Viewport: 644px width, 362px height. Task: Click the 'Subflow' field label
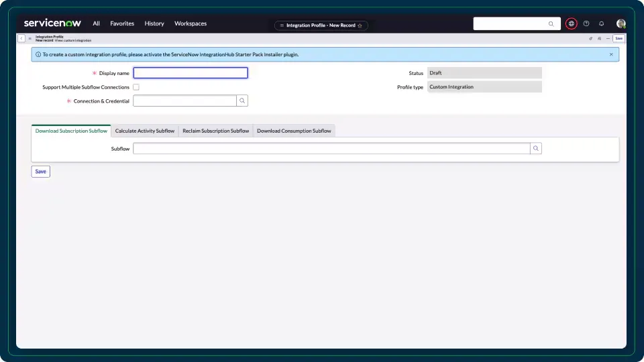(120, 149)
